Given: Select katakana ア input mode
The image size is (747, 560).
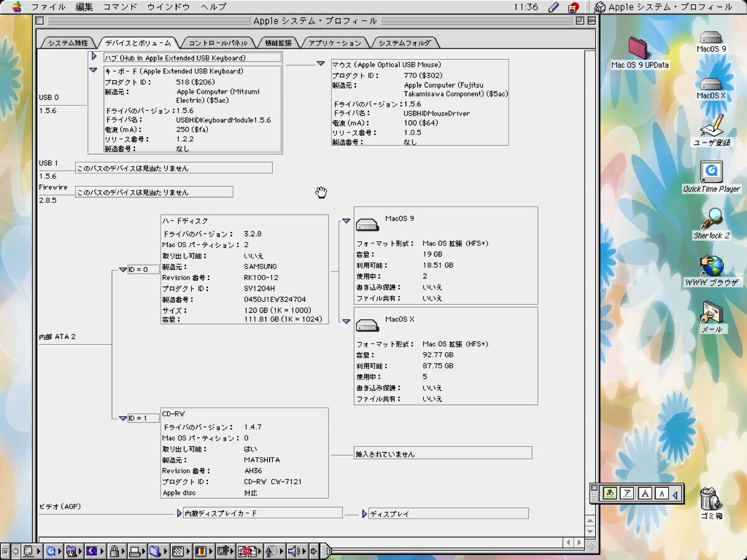Looking at the screenshot, I should 627,493.
